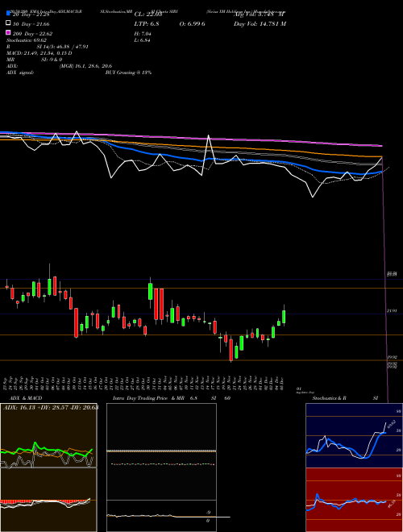Select the '20 Day - 21.28' legend text
This screenshot has height=532, width=403.
pos(31,15)
